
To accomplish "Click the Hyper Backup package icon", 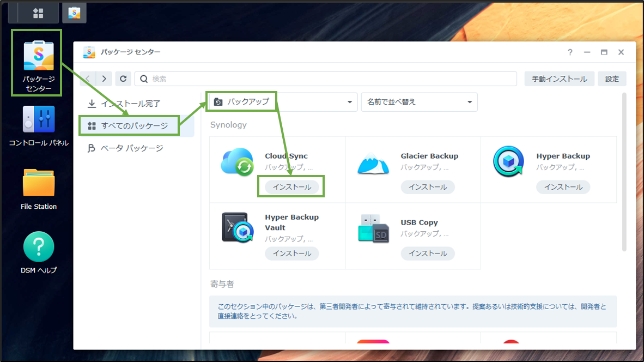I will point(508,162).
